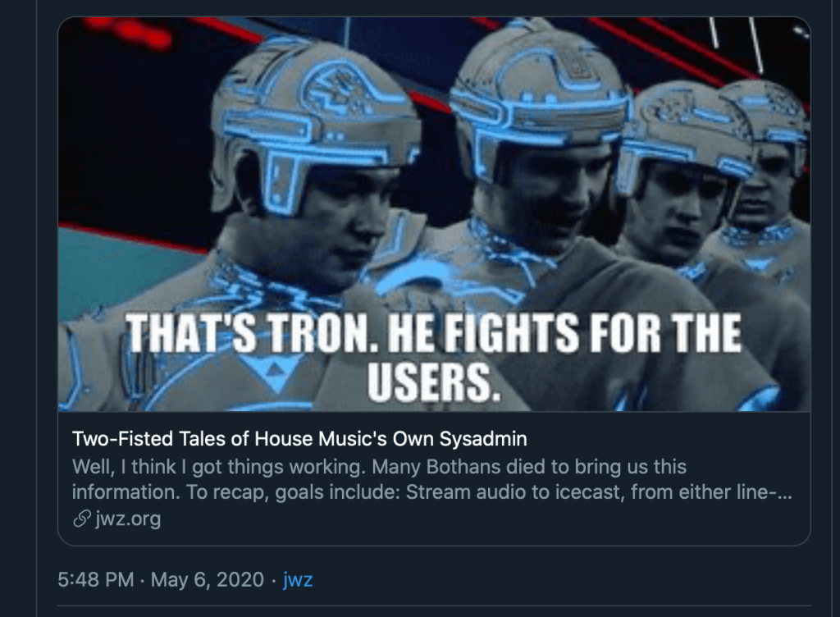Click the 'THAT'S TRON. HE FIGHTS FOR THE' caption line
Screen dimensions: 840x617
(x=433, y=335)
